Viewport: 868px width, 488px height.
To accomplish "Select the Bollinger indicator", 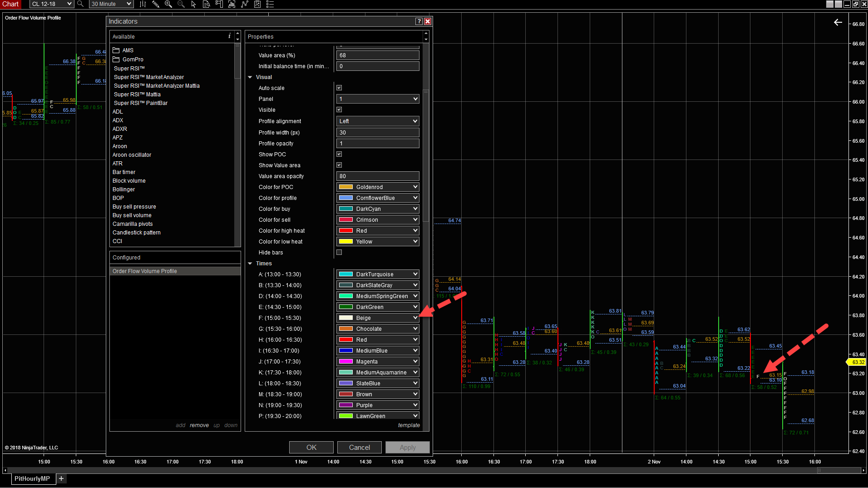I will pyautogui.click(x=124, y=189).
